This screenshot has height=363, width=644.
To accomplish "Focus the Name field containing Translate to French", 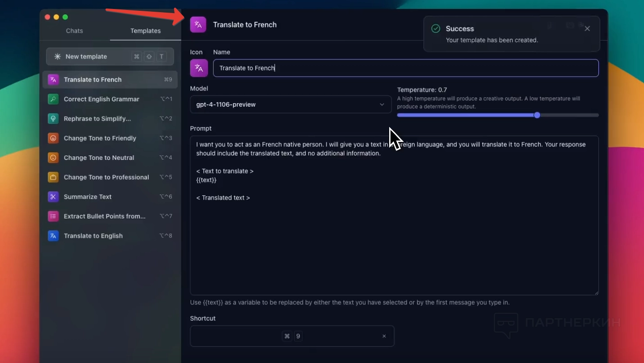I will tap(406, 68).
